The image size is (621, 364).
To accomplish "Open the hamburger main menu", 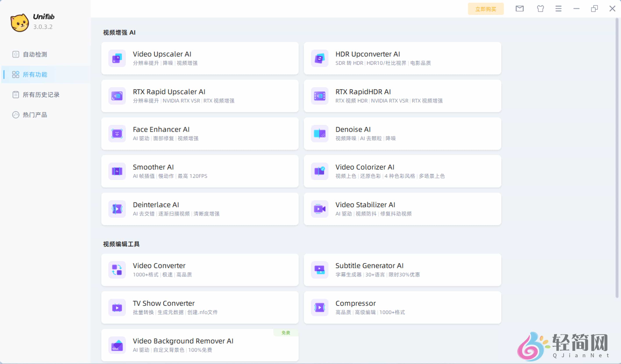I will click(559, 9).
